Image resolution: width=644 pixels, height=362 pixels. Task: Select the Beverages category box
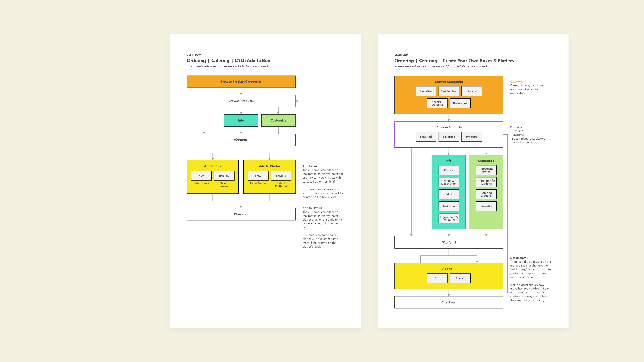click(x=460, y=103)
